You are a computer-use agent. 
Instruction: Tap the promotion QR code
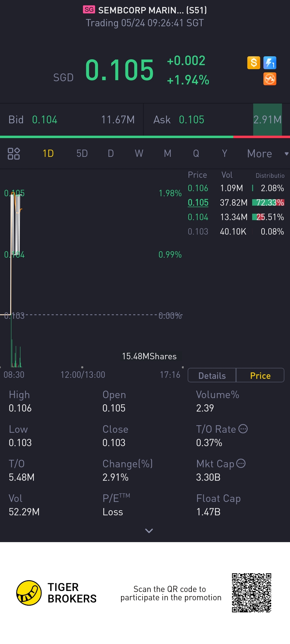click(252, 593)
